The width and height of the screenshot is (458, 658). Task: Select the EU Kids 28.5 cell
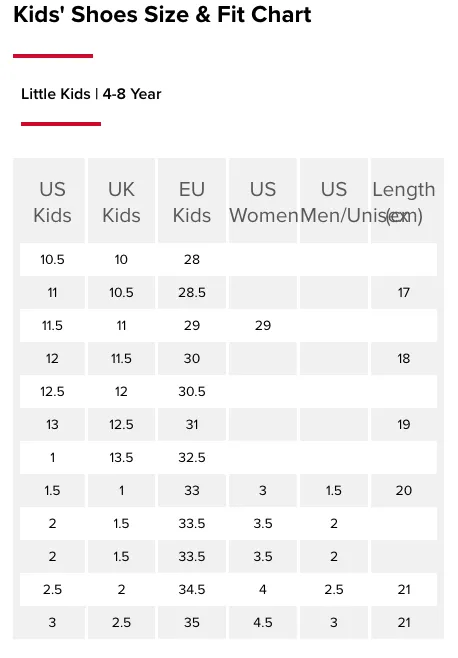coord(192,292)
